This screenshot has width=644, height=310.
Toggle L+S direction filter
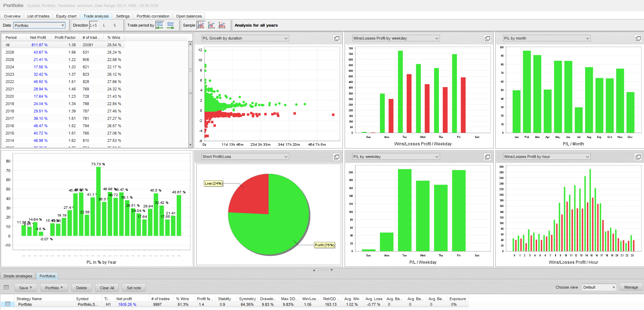click(x=94, y=25)
